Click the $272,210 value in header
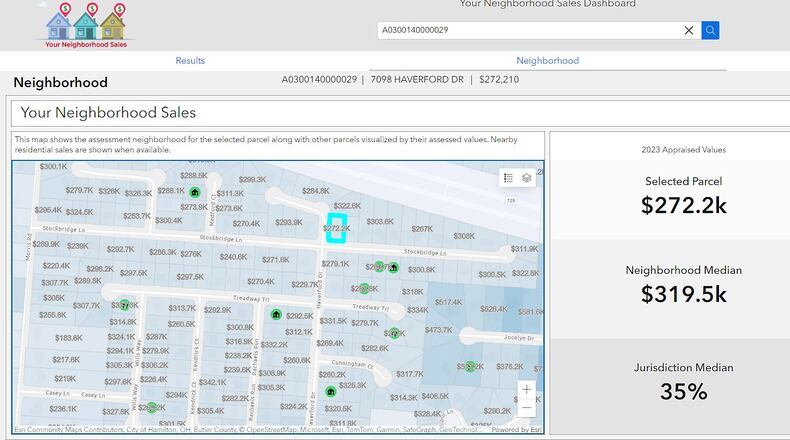This screenshot has width=790, height=440. [499, 80]
